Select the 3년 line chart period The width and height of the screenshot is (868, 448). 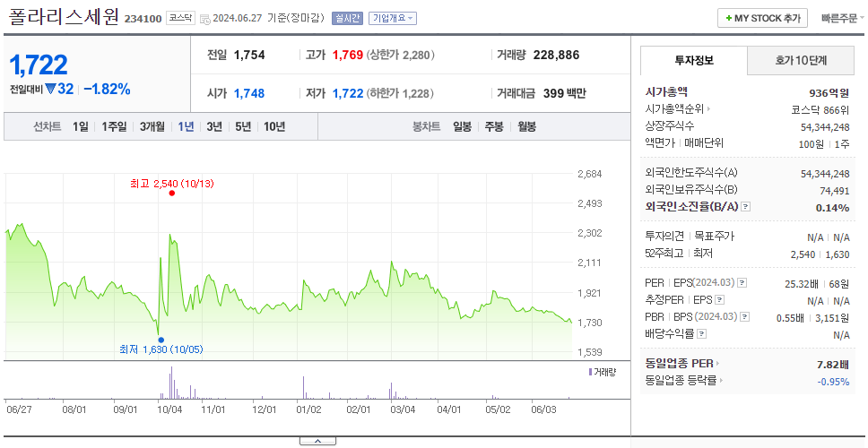(214, 126)
